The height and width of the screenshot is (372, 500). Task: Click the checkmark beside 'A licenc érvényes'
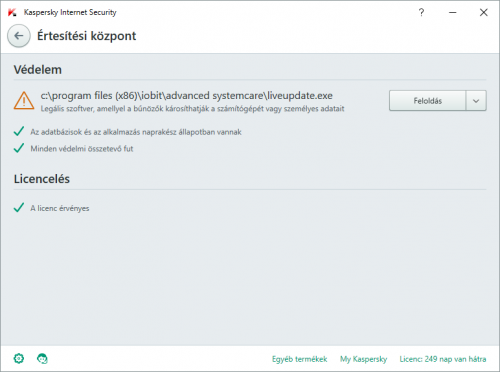pos(19,208)
